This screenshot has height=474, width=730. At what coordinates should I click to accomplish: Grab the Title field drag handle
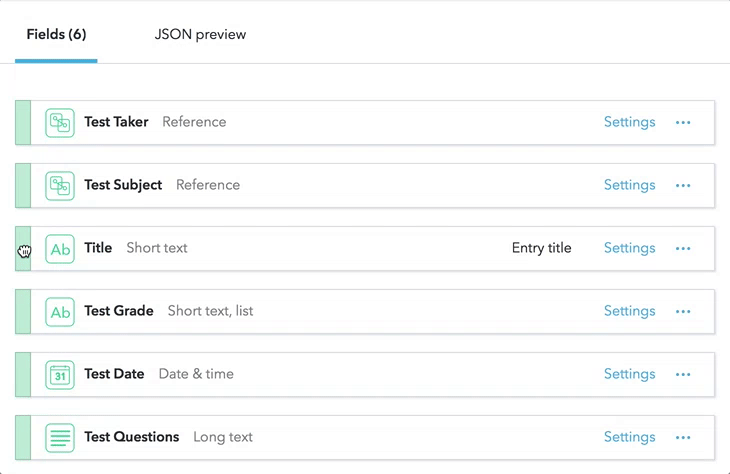click(x=23, y=248)
